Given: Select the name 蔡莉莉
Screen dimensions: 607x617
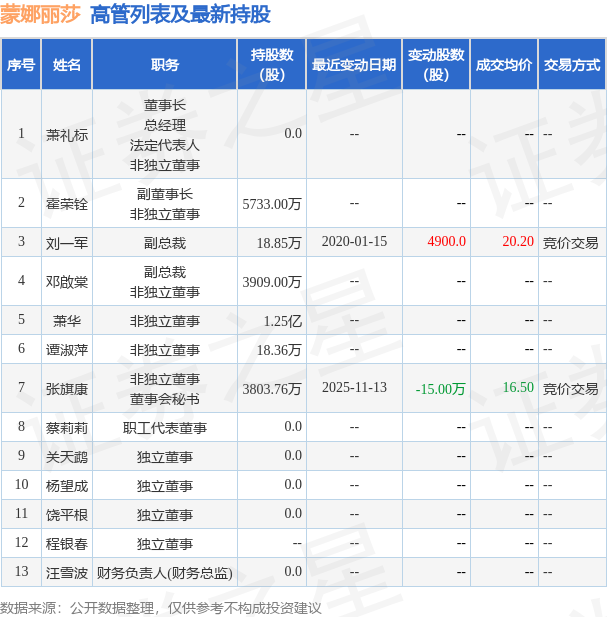Looking at the screenshot, I should coord(67,428).
